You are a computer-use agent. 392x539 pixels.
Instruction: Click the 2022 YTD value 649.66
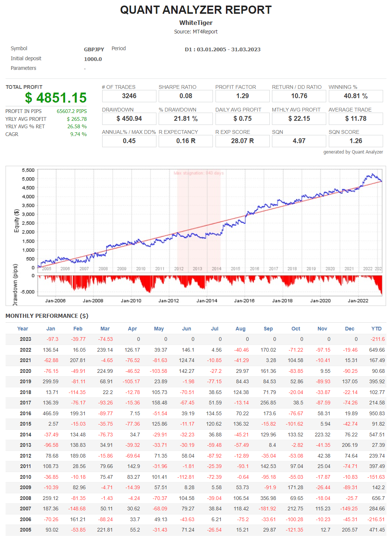click(377, 350)
